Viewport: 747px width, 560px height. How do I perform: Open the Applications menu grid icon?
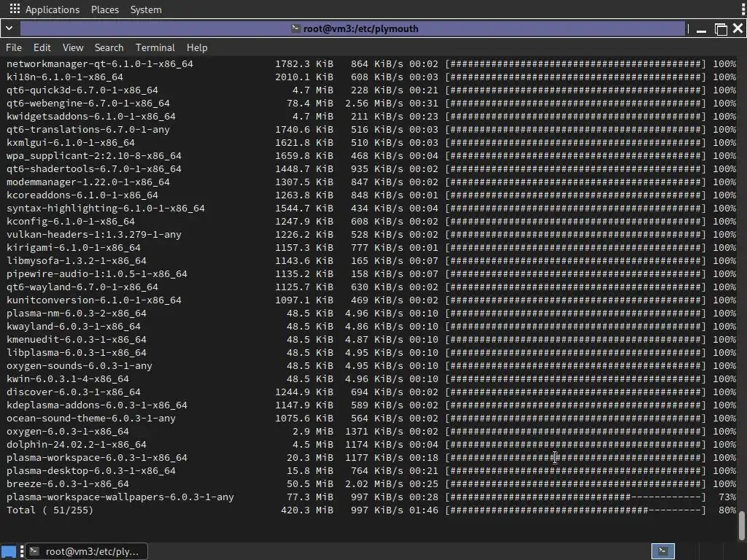[15, 9]
